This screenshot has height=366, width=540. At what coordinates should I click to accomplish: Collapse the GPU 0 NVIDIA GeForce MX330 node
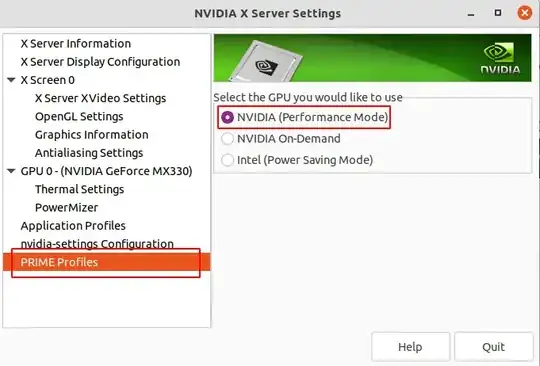[x=11, y=171]
